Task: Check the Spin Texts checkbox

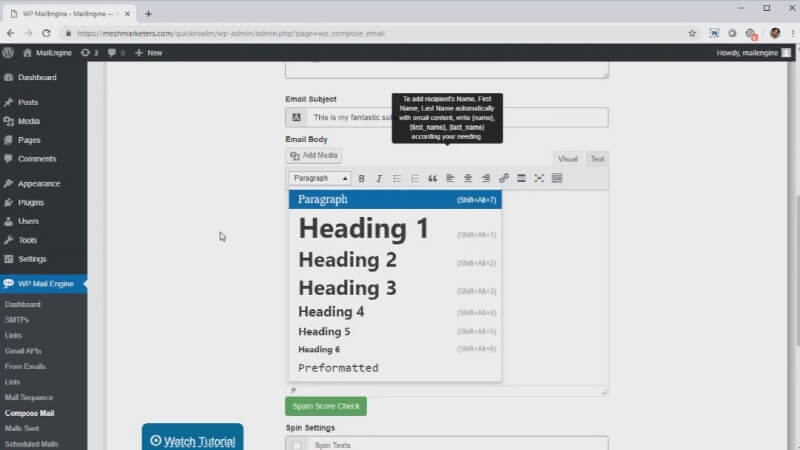Action: [x=296, y=445]
